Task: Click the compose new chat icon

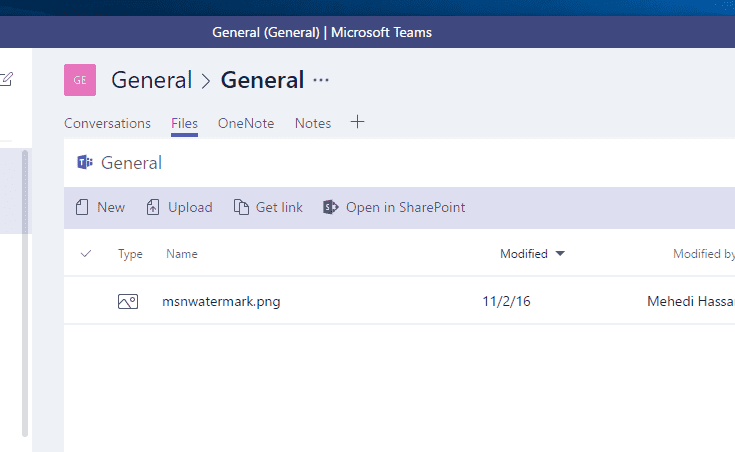Action: coord(7,79)
